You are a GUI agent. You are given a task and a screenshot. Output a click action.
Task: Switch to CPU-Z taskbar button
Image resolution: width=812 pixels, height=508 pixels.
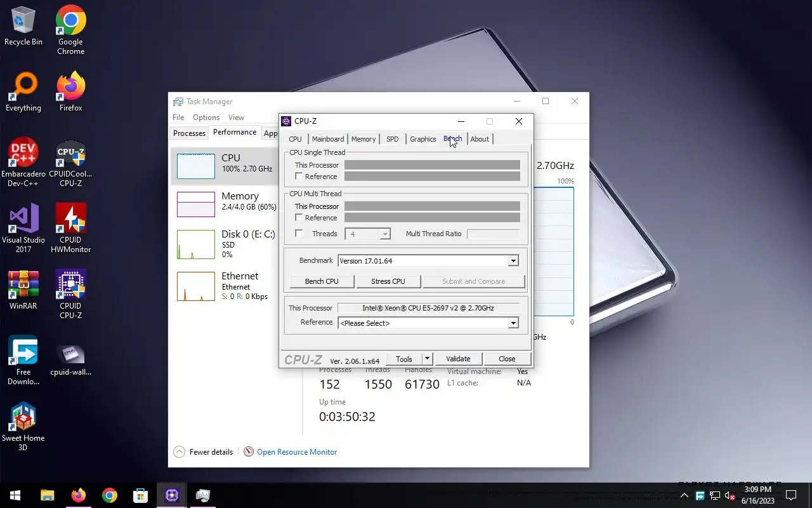(x=171, y=495)
